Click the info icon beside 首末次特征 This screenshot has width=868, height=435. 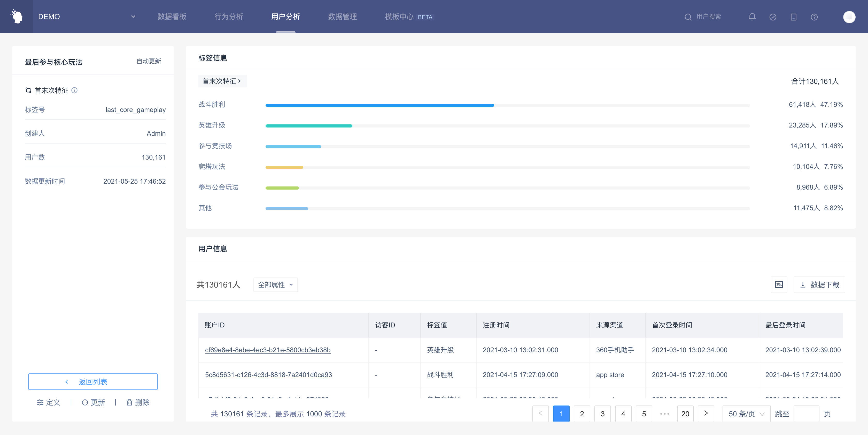coord(74,90)
